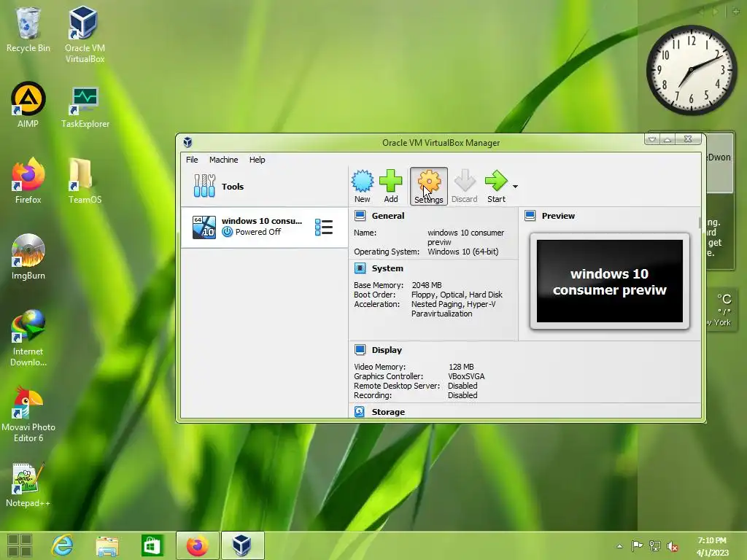Open the Machine menu
Image resolution: width=747 pixels, height=560 pixels.
pyautogui.click(x=223, y=160)
